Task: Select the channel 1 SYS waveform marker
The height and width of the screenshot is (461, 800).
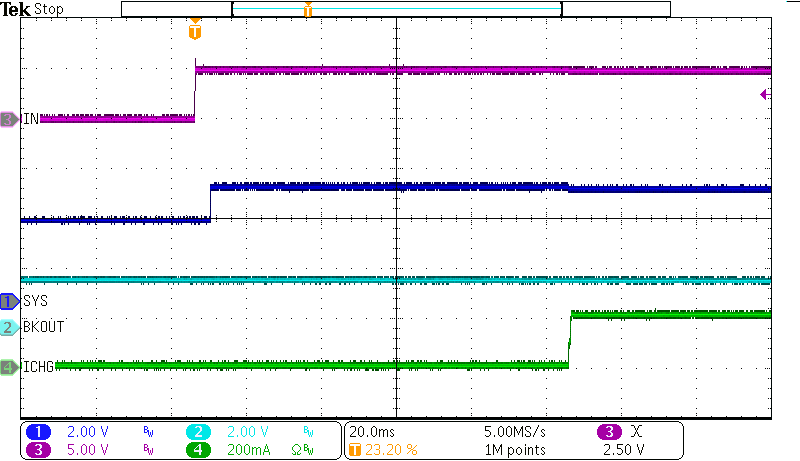Action: point(9,300)
